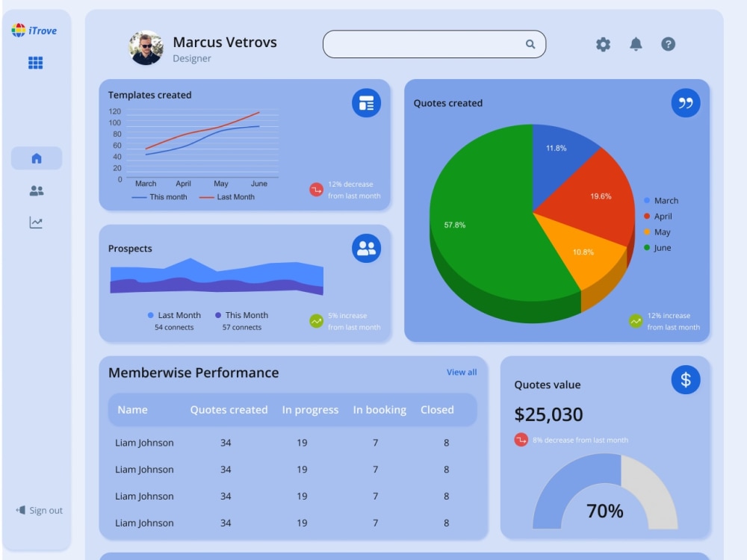Open notifications bell icon
This screenshot has height=560, width=747.
636,44
